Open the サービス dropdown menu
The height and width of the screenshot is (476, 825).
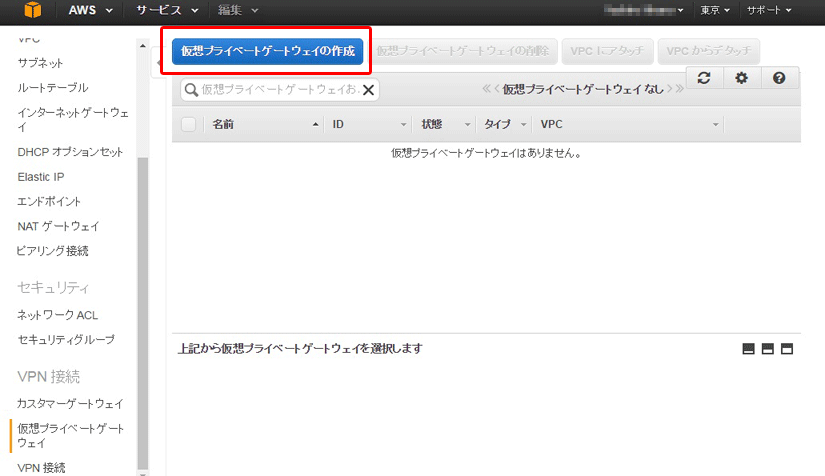(x=167, y=10)
